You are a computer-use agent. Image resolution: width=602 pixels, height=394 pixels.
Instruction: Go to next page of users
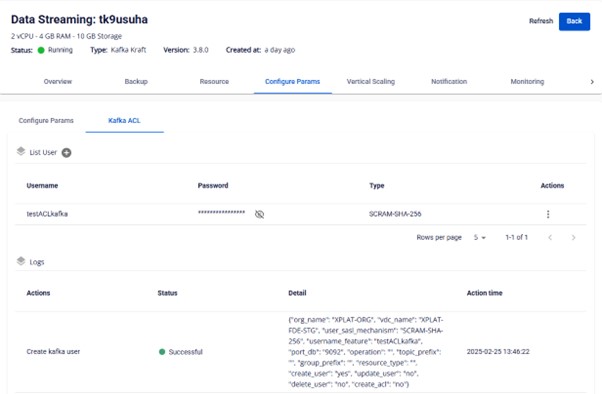pyautogui.click(x=573, y=238)
